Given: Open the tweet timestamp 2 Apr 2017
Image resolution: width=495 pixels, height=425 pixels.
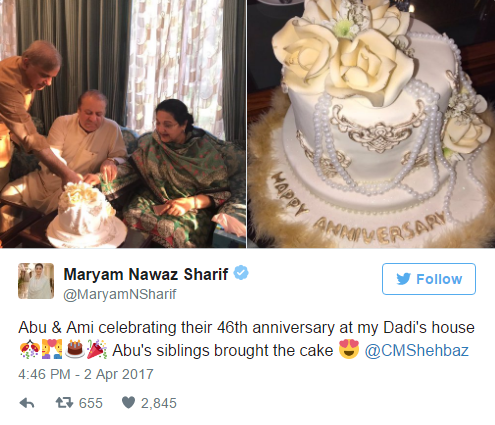Looking at the screenshot, I should coord(86,374).
